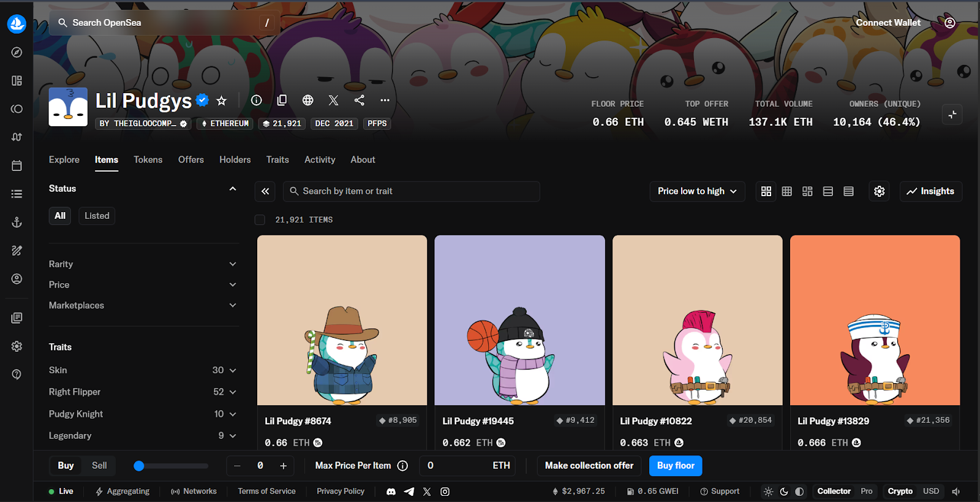The image size is (980, 502).
Task: Click the Buy floor button
Action: click(676, 466)
